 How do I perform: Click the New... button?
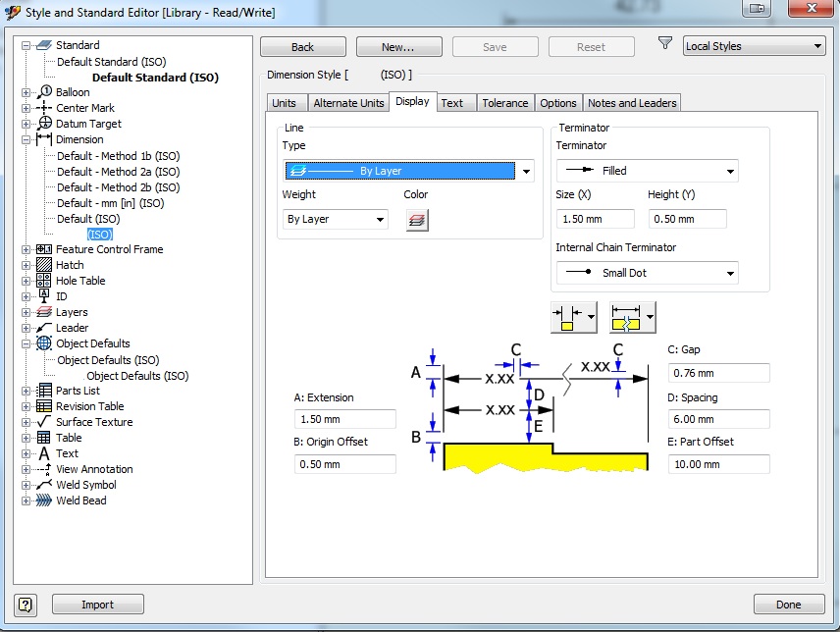pos(398,46)
